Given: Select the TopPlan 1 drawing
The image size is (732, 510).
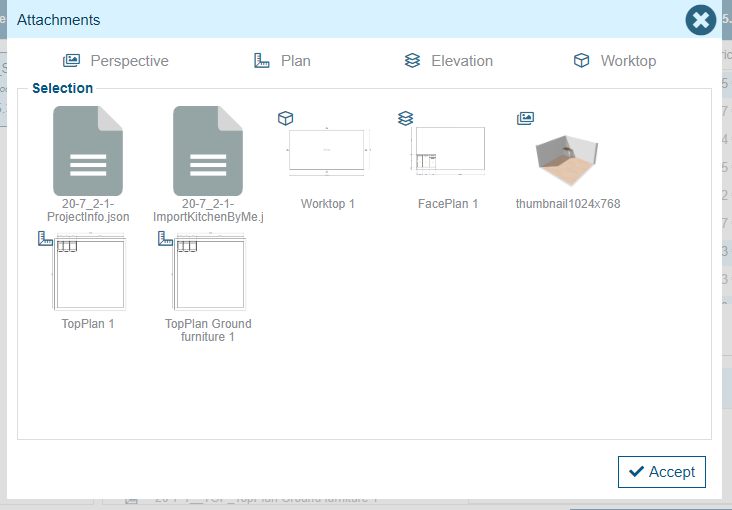Looking at the screenshot, I should (89, 273).
